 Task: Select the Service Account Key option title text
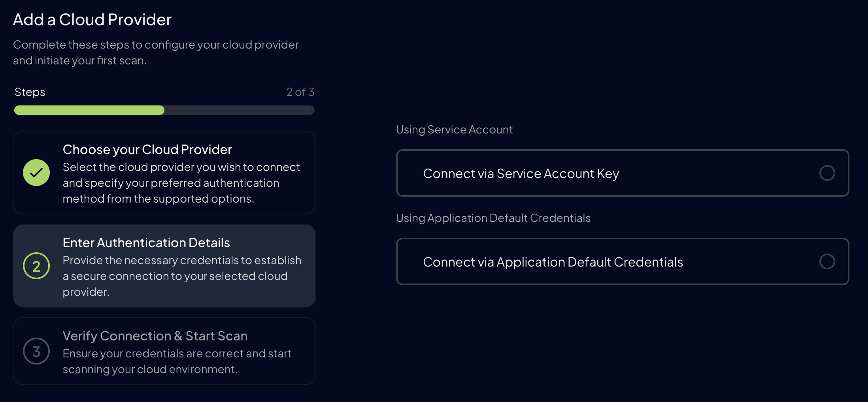(521, 173)
